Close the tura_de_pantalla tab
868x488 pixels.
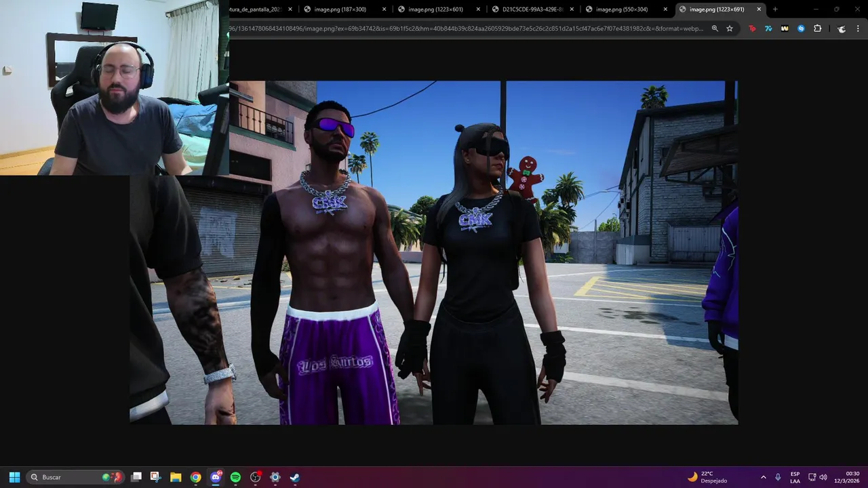(x=291, y=9)
